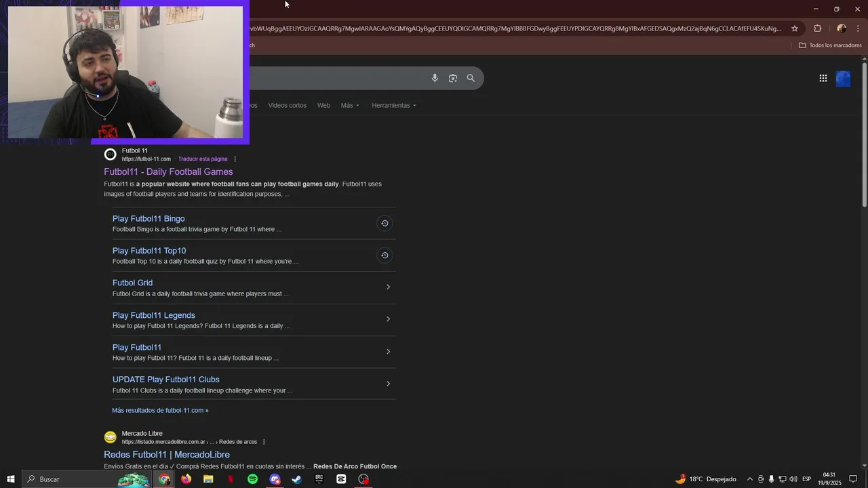Click history icon beside Play Futbol11 Bingo
Image resolution: width=868 pixels, height=488 pixels.
click(x=384, y=223)
